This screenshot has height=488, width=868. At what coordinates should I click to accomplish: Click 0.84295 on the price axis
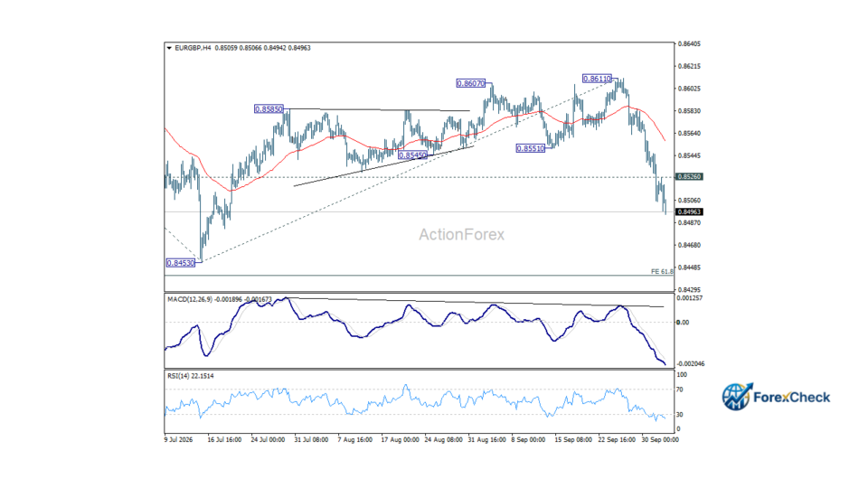[689, 290]
